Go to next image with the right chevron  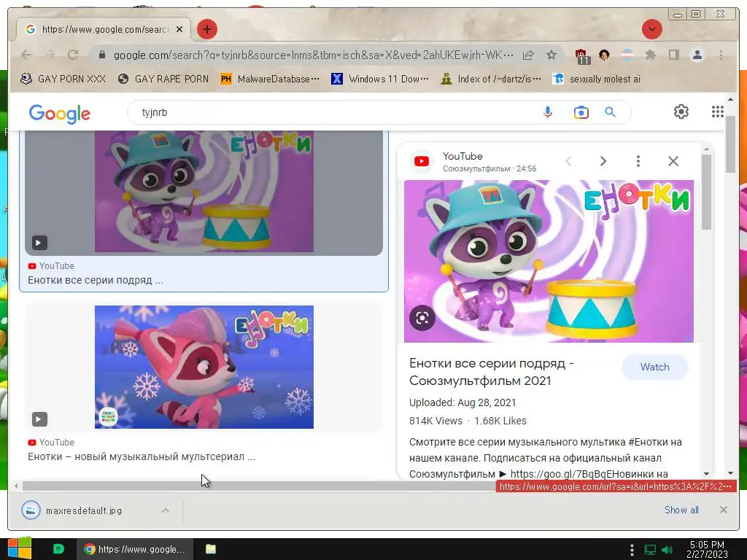(x=603, y=161)
